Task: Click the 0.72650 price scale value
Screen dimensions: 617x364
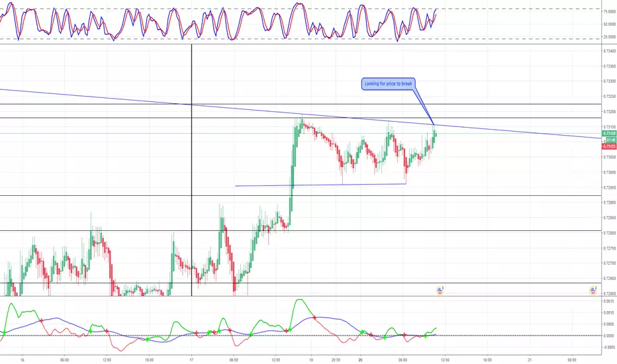Action: [610, 279]
